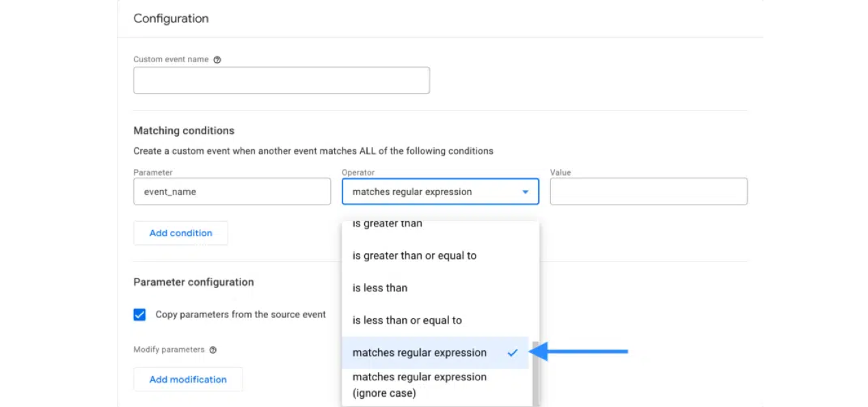Viewport: 868px width, 407px height.
Task: Click the dropdown list scrollbar
Action: coord(535,373)
